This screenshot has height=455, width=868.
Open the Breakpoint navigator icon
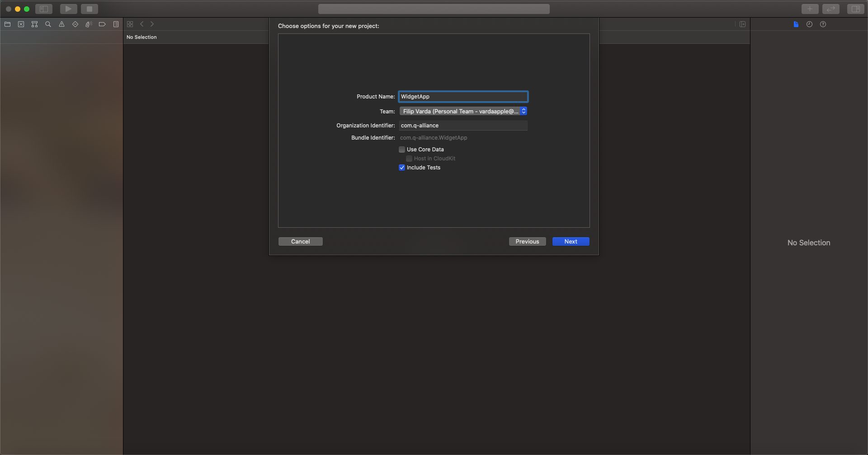tap(102, 24)
